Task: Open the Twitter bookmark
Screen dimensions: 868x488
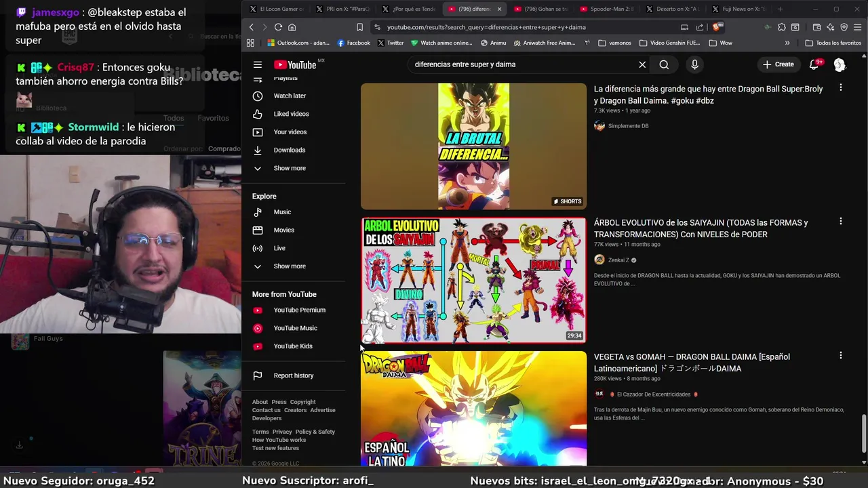Action: [x=391, y=43]
